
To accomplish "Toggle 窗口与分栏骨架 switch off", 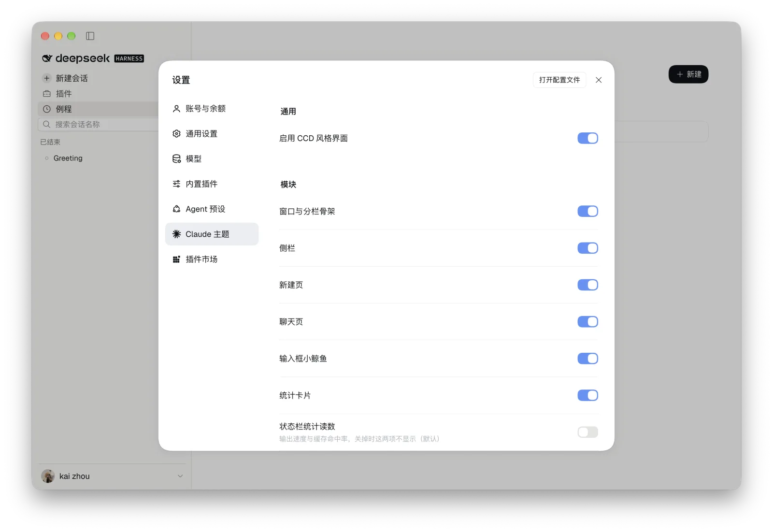I will (x=587, y=211).
